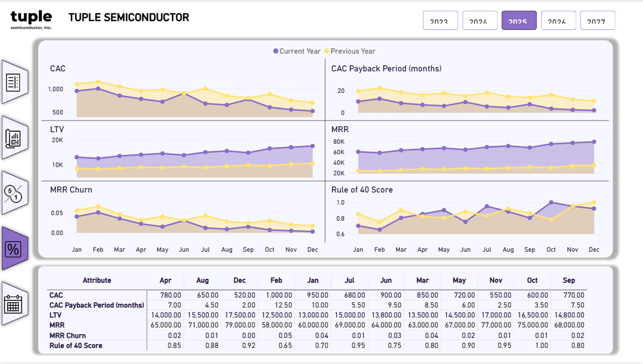Screen dimensions: 643x364
Task: Click the LTV chart title
Action: click(x=57, y=129)
